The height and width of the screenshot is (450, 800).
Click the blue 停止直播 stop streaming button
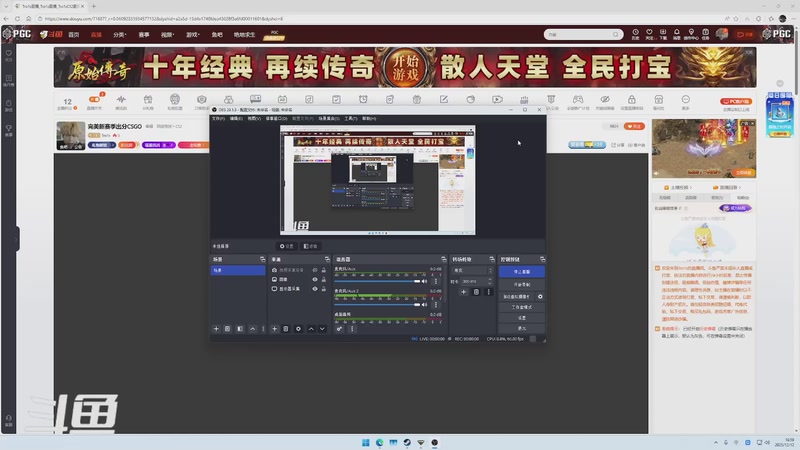521,272
